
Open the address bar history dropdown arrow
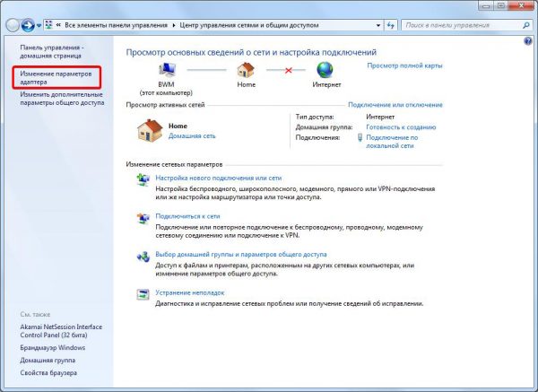(378, 25)
